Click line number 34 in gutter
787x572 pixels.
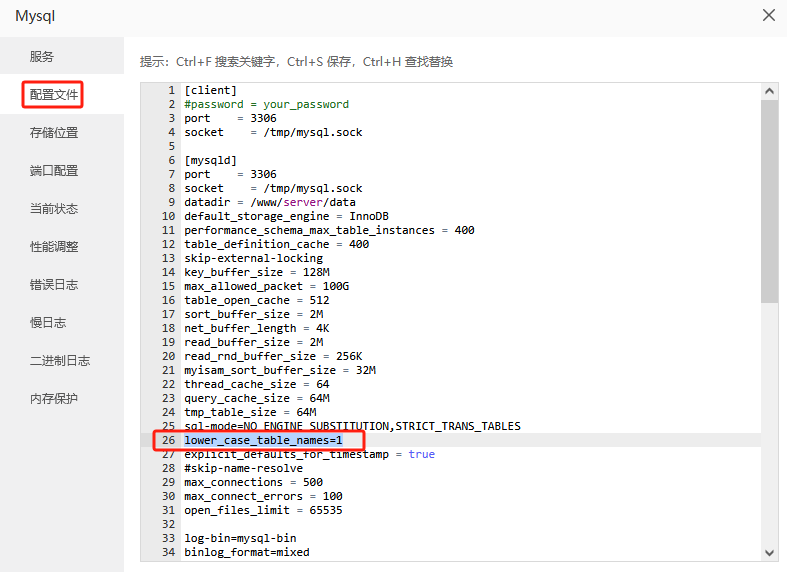169,552
